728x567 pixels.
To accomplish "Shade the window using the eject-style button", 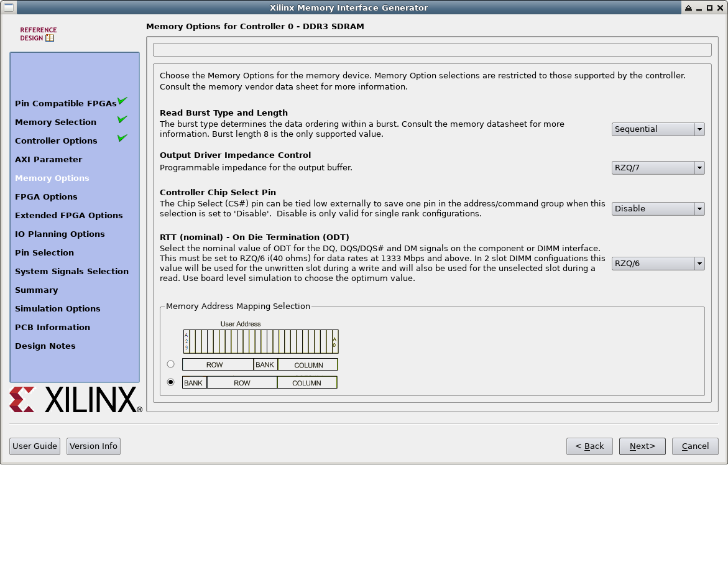I will [689, 8].
